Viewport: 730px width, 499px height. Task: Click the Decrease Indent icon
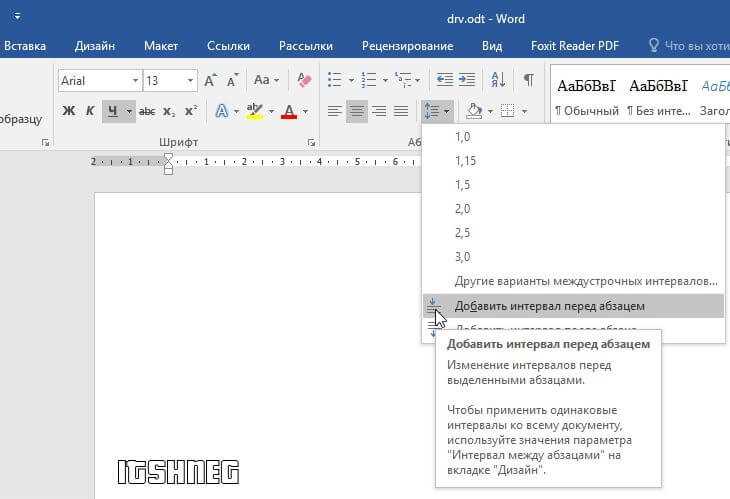(445, 80)
